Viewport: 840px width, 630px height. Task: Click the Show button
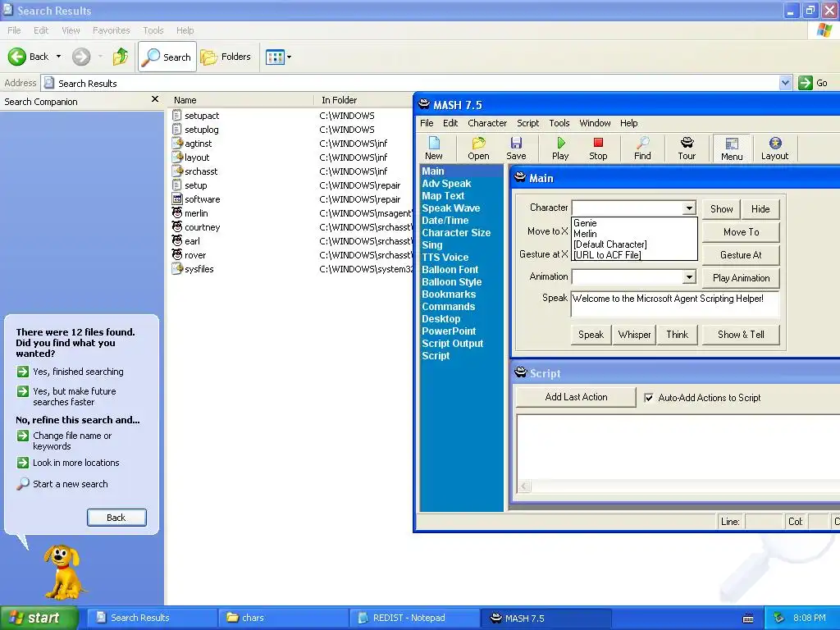[x=722, y=209]
